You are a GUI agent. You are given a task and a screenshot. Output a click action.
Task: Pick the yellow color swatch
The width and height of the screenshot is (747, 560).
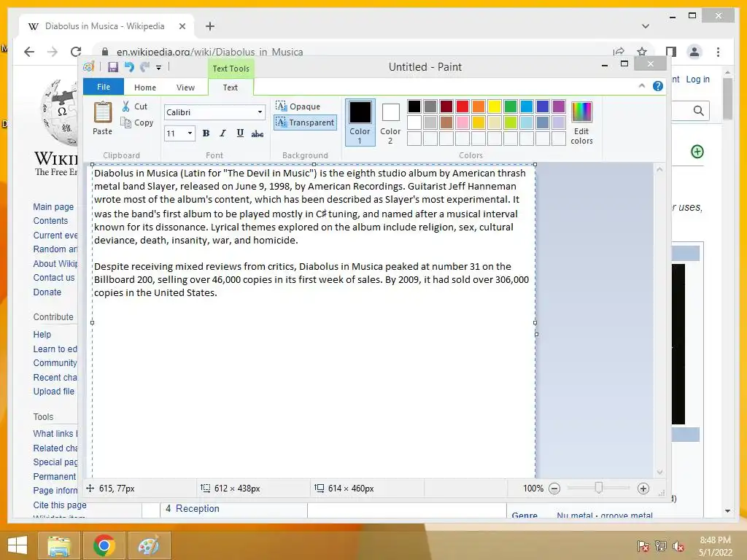495,106
